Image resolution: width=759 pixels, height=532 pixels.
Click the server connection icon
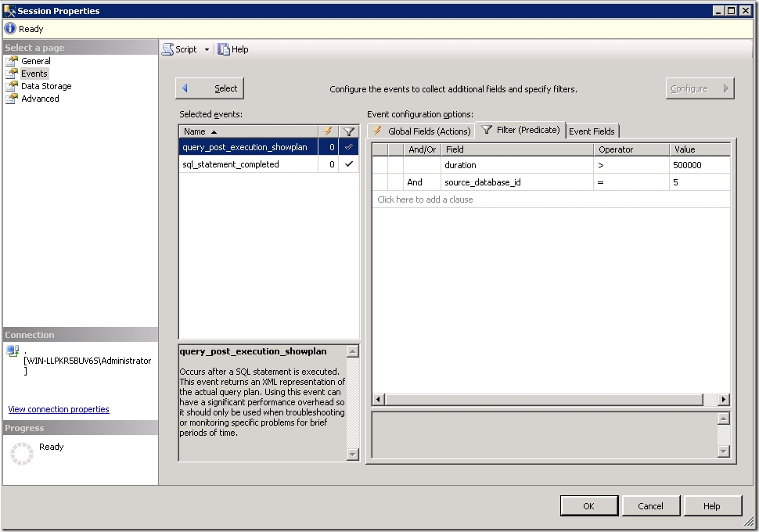[13, 350]
